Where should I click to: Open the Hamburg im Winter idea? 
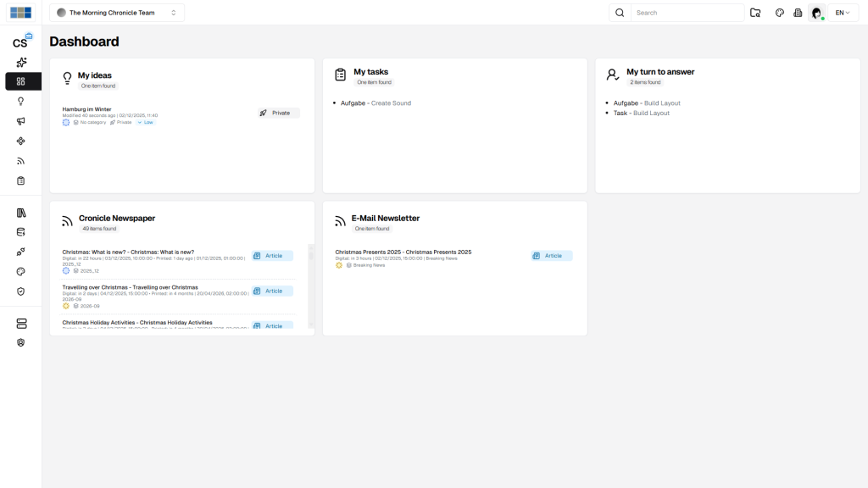[87, 109]
